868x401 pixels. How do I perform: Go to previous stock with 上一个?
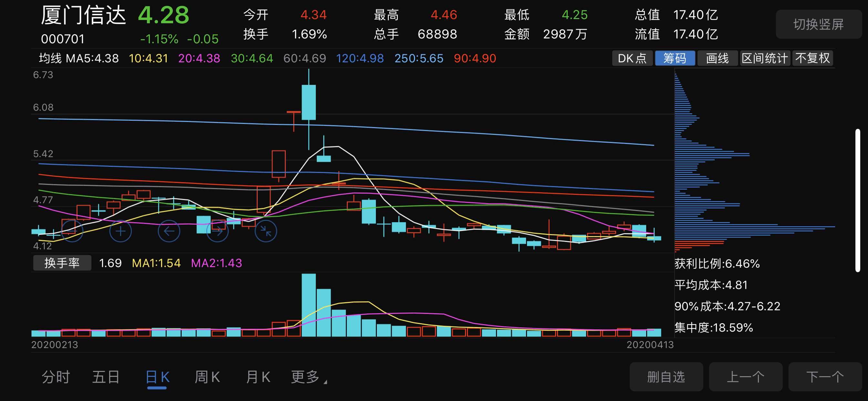coord(746,377)
